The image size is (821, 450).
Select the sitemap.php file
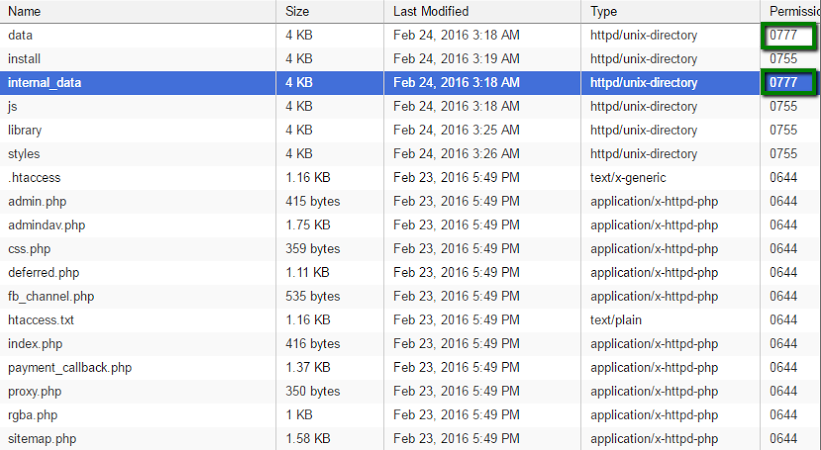click(42, 438)
